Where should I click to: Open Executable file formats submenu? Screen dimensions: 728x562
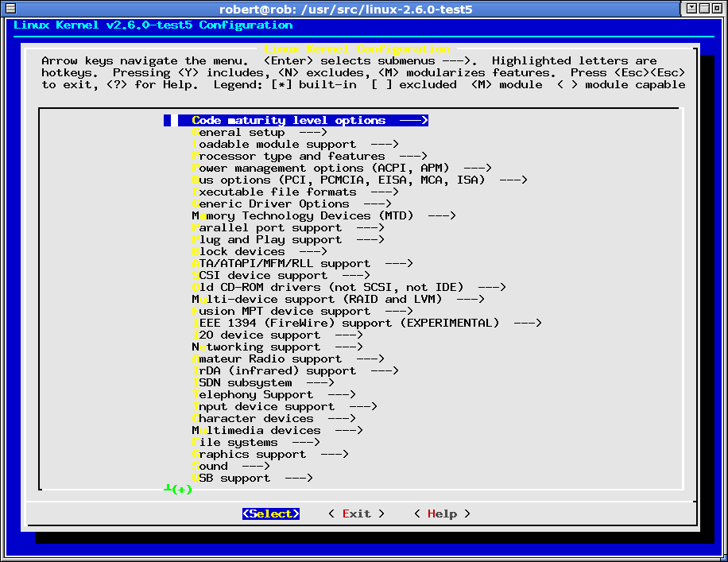pos(296,192)
